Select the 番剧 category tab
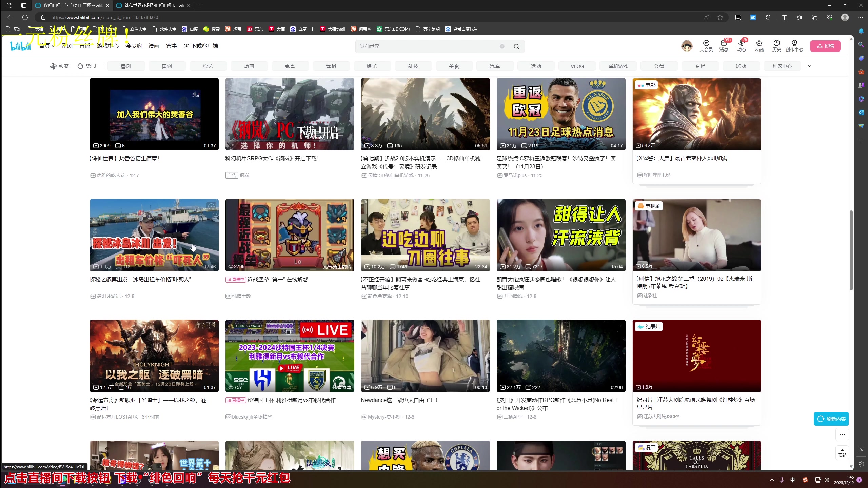This screenshot has width=868, height=488. coord(126,66)
